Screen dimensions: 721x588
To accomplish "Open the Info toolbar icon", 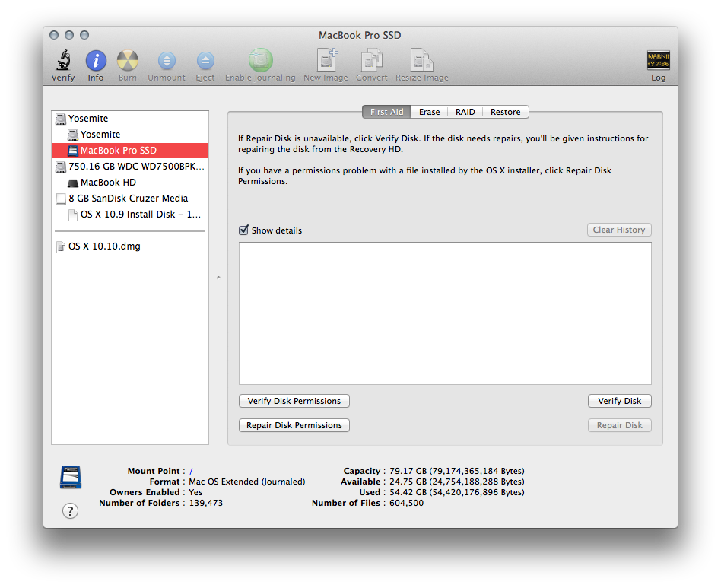I will (x=96, y=61).
